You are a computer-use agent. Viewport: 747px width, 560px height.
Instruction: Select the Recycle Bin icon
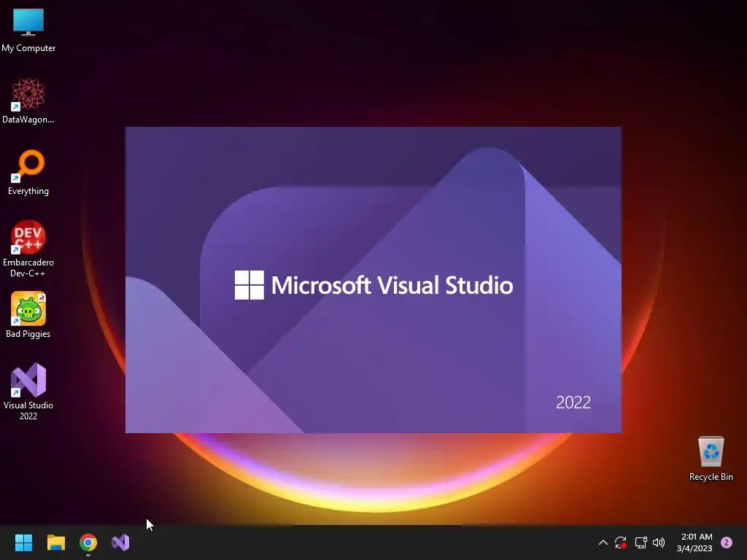click(711, 459)
